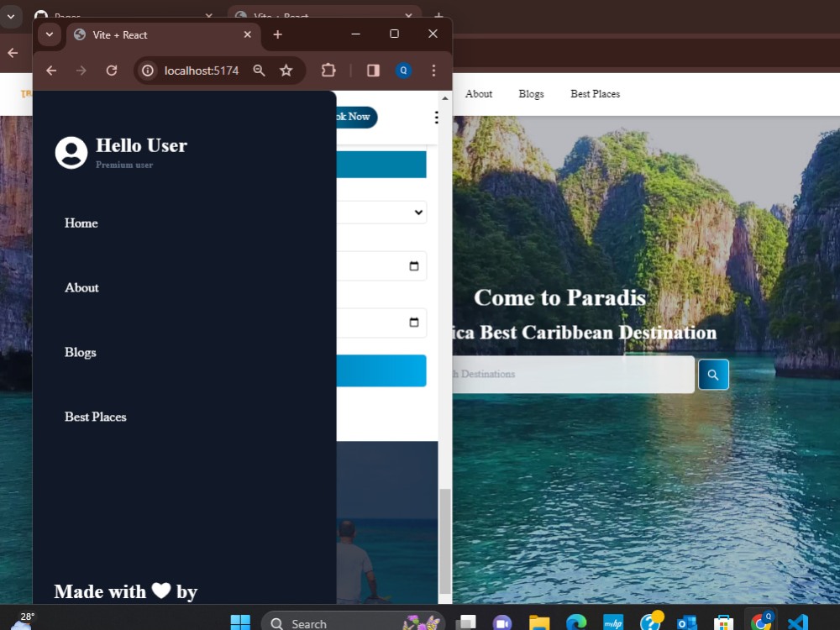The width and height of the screenshot is (840, 630).
Task: Click the Book Now button
Action: [356, 117]
